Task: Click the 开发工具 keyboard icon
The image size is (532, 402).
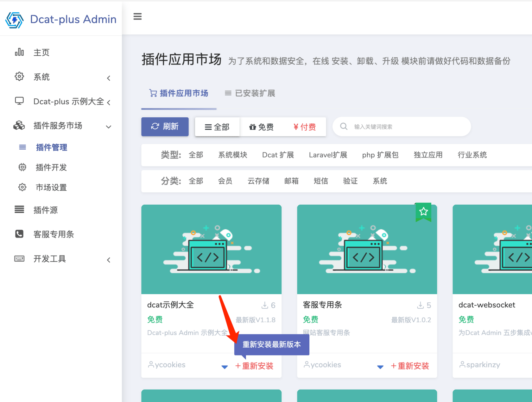Action: (x=19, y=259)
